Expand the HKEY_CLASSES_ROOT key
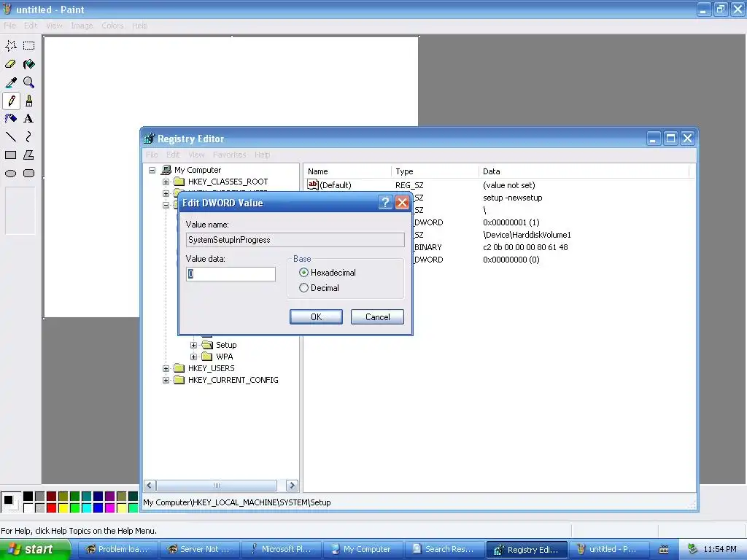747x560 pixels. pos(166,182)
